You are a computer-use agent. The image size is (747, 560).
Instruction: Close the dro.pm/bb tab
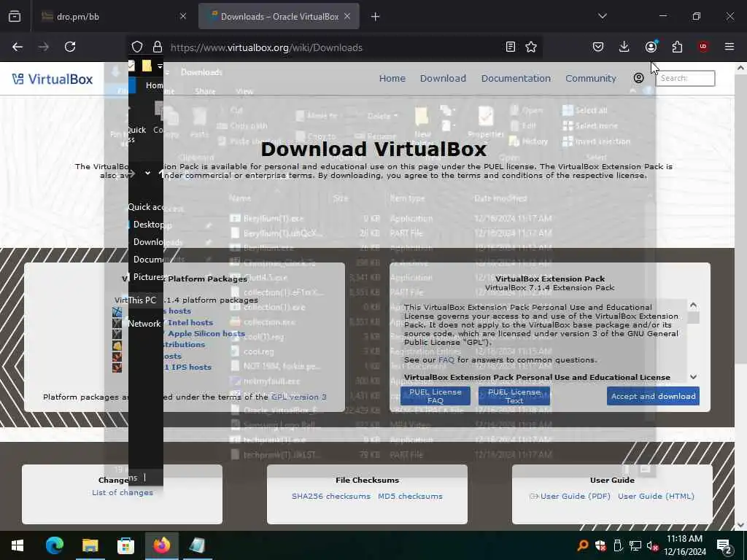(x=183, y=16)
